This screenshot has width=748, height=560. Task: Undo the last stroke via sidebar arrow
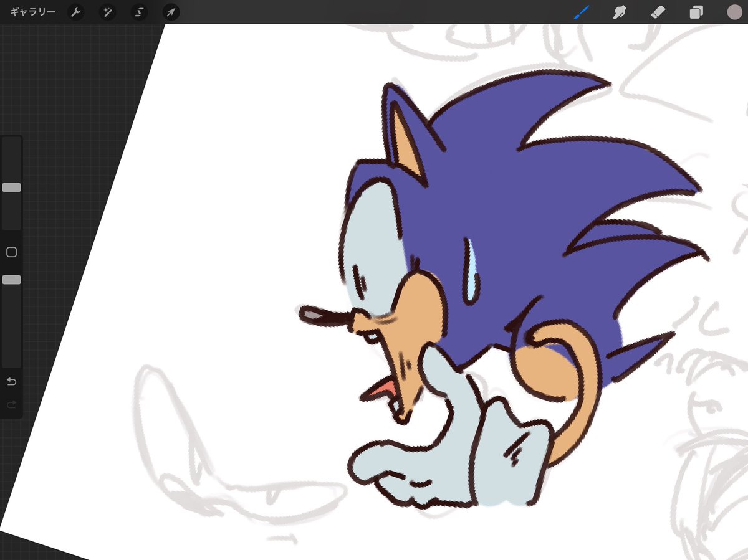coord(11,381)
